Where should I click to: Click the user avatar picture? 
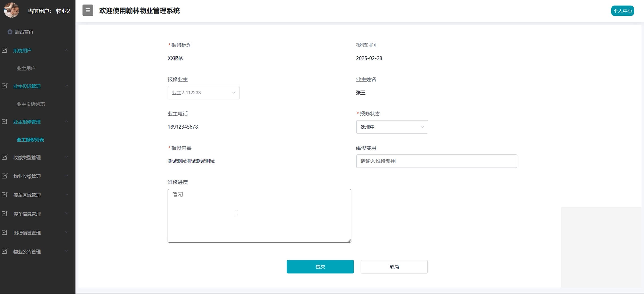point(11,10)
